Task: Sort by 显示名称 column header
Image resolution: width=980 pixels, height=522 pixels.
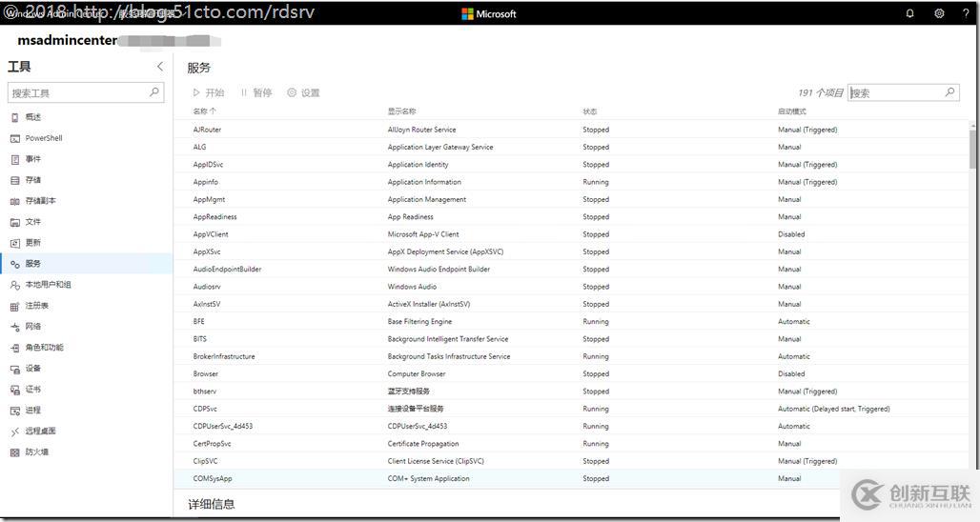Action: [x=402, y=111]
